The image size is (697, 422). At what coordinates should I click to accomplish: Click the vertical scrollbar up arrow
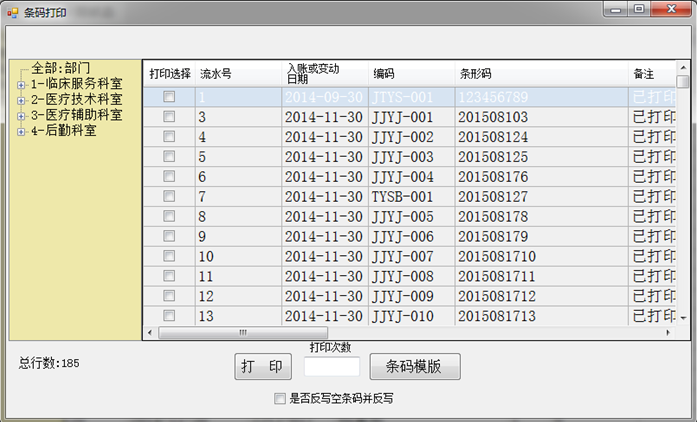[683, 68]
